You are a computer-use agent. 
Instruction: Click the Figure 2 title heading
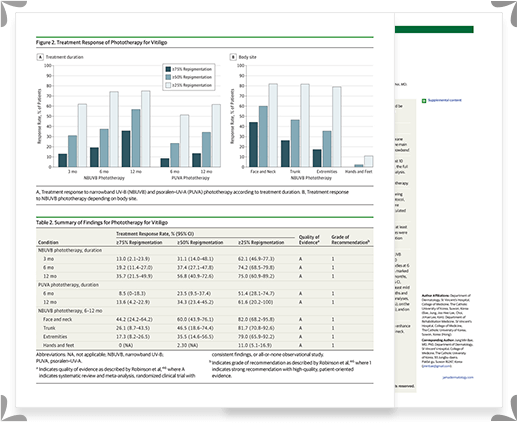click(101, 42)
